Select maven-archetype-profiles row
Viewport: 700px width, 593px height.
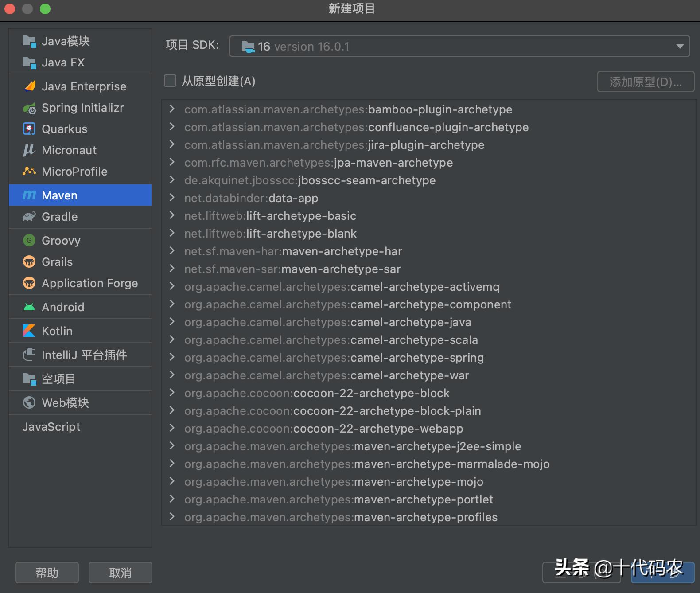tap(429, 517)
